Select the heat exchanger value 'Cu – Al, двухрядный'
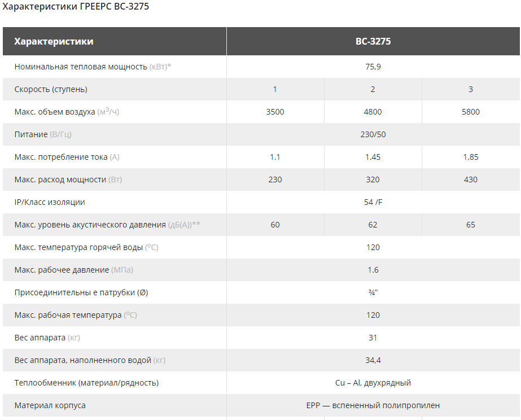521x420 pixels. (373, 383)
